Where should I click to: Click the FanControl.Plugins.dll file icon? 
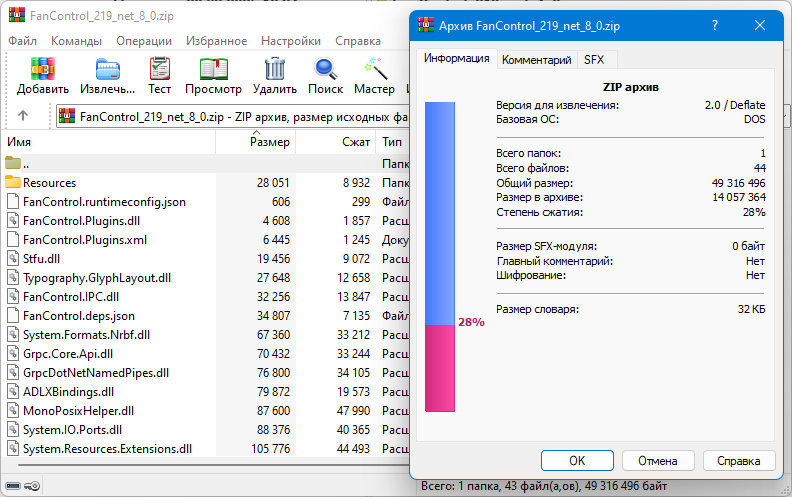(13, 221)
